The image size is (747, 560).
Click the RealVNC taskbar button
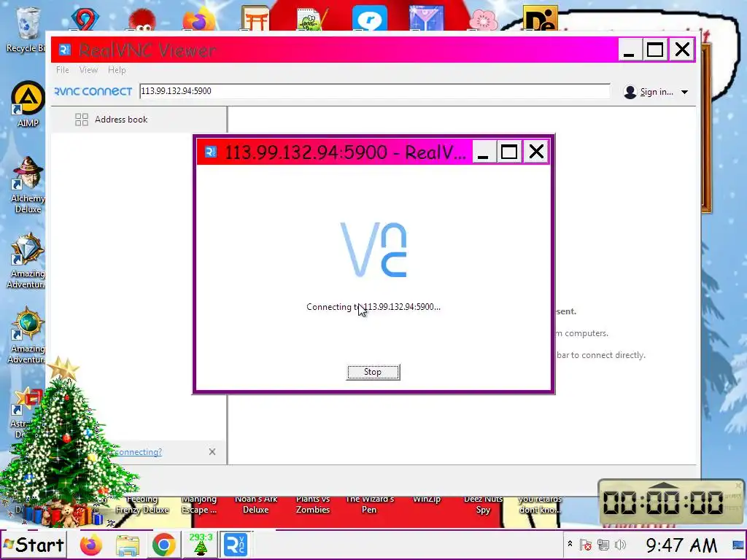(x=236, y=545)
